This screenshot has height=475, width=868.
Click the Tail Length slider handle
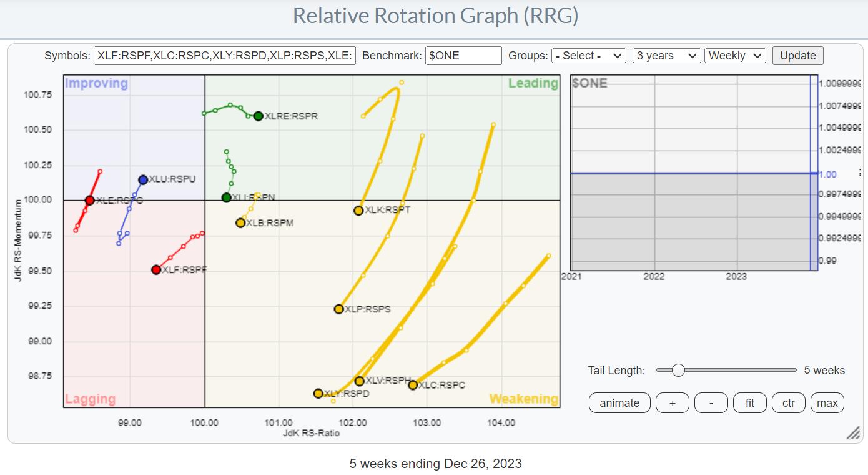[x=678, y=370]
